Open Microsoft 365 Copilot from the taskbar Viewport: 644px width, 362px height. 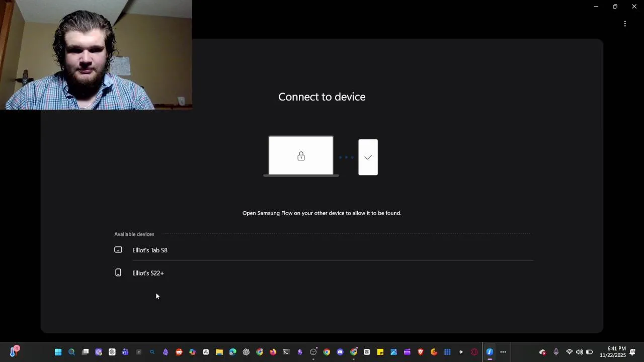[x=192, y=352]
